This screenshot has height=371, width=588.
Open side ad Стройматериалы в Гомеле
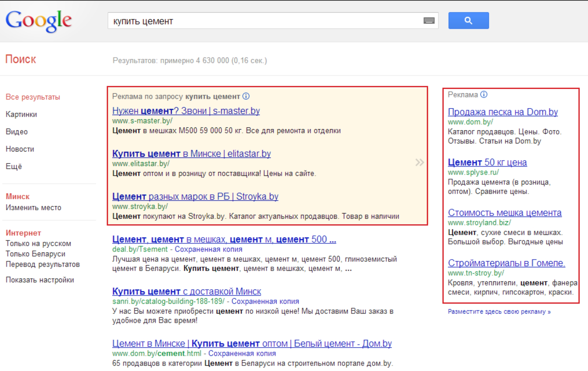(506, 263)
